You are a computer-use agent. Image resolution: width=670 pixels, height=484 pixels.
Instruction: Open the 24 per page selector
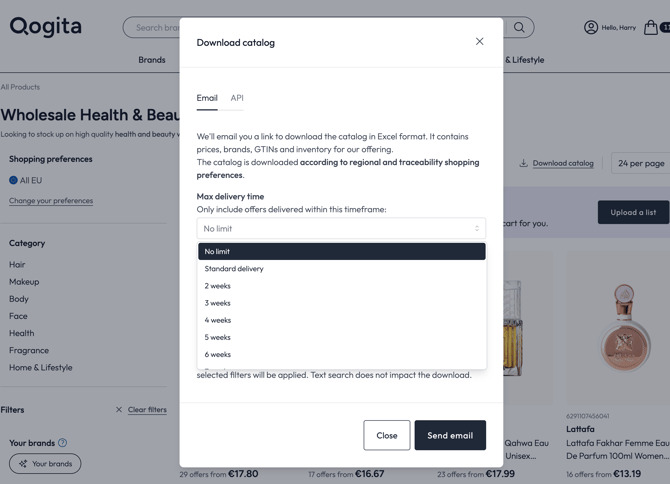tap(641, 163)
